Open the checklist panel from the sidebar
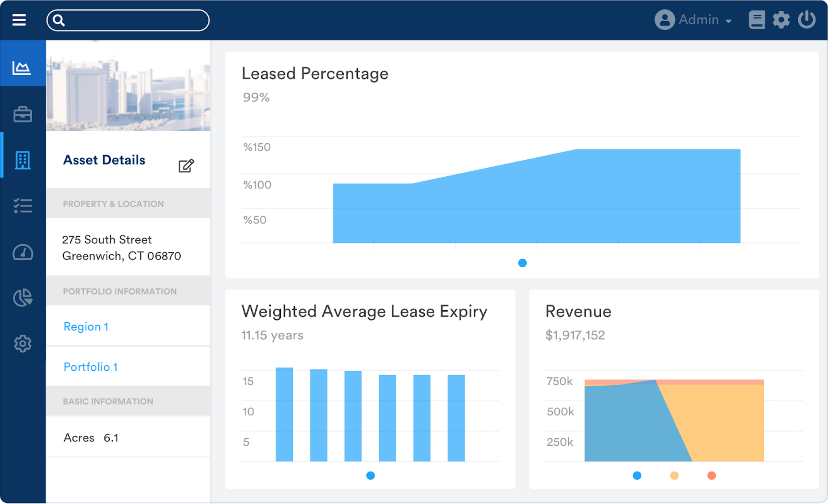828x504 pixels. [22, 206]
